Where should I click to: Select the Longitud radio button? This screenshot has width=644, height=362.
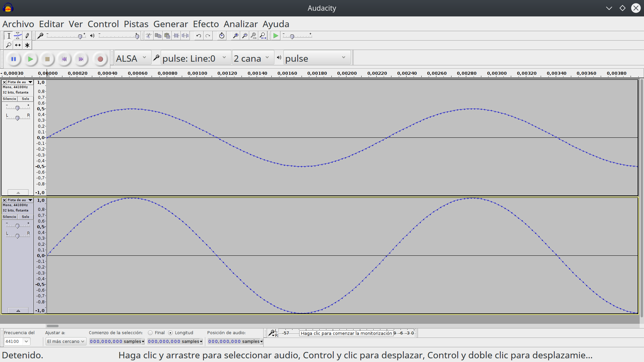point(170,333)
